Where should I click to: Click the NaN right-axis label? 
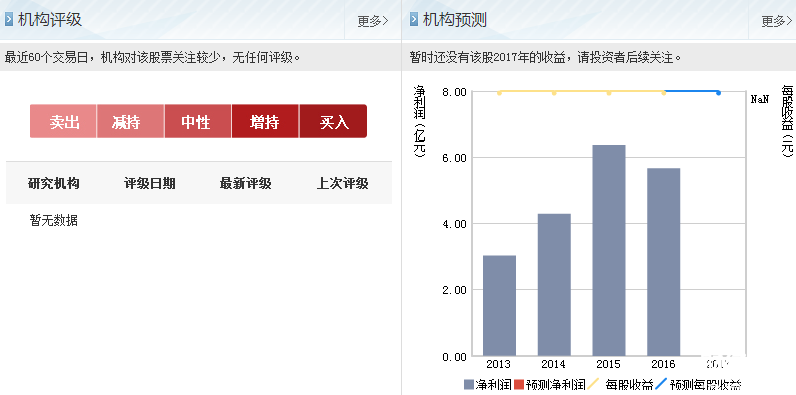[x=760, y=99]
